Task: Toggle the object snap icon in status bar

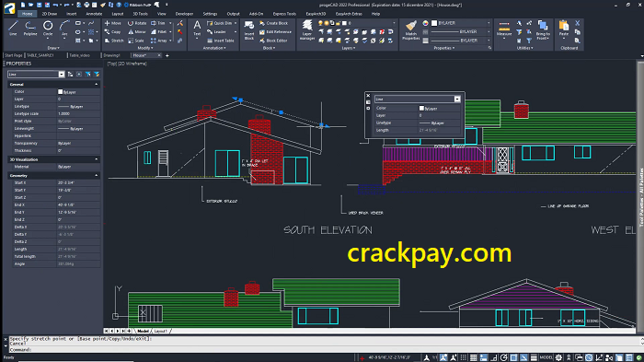Action: coord(513,357)
